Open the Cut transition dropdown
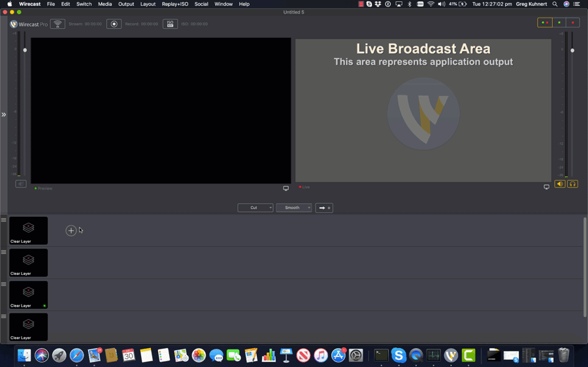This screenshot has height=367, width=588. [x=255, y=208]
